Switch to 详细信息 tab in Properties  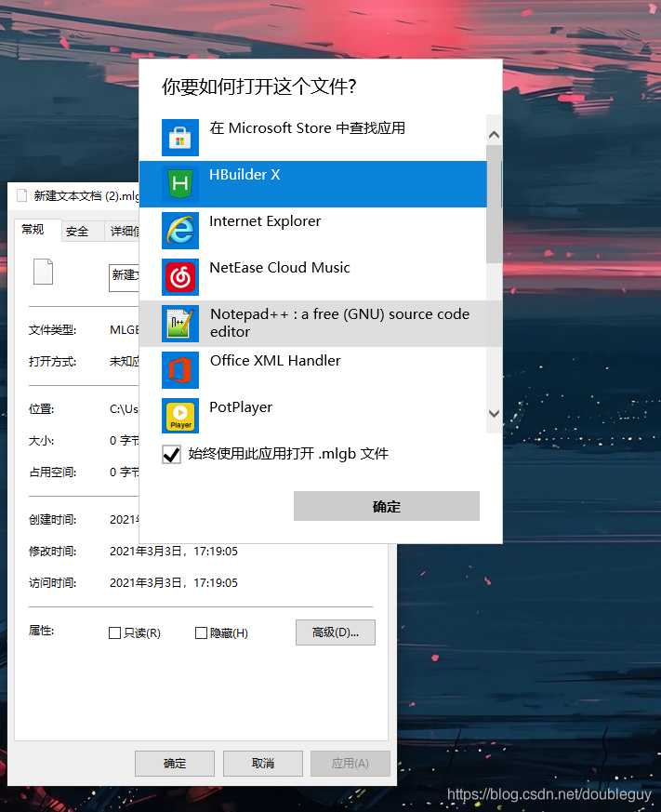(123, 232)
